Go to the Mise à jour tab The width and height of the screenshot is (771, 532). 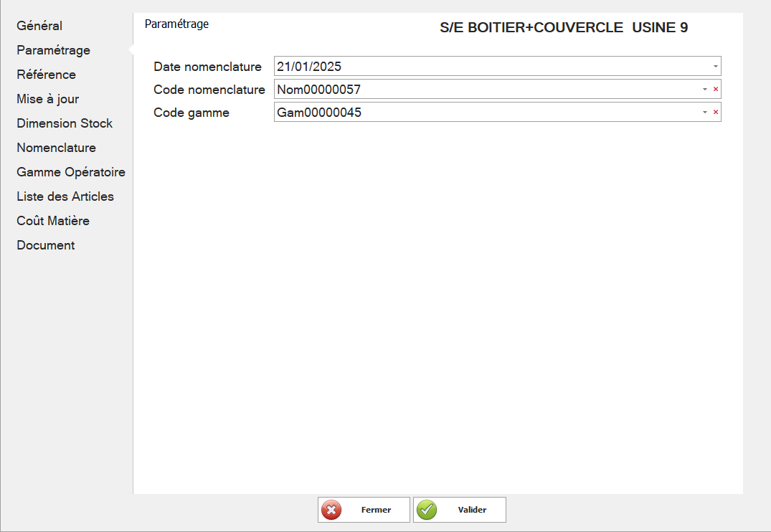47,99
